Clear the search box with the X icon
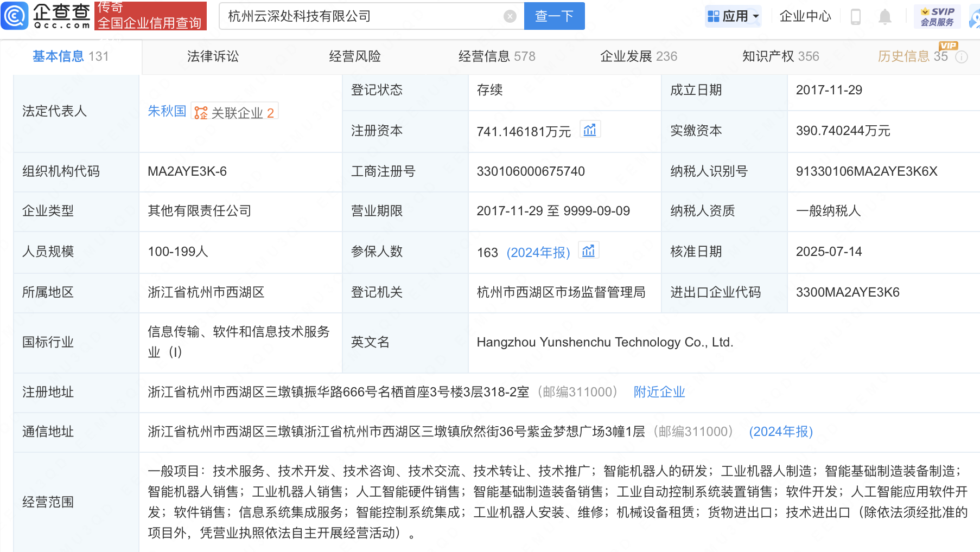This screenshot has height=552, width=980. [510, 16]
